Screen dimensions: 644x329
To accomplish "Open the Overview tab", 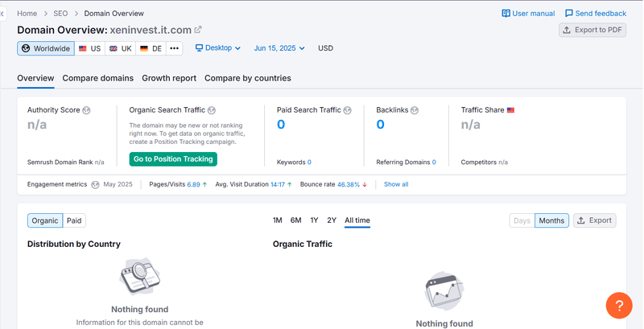I will pyautogui.click(x=35, y=78).
